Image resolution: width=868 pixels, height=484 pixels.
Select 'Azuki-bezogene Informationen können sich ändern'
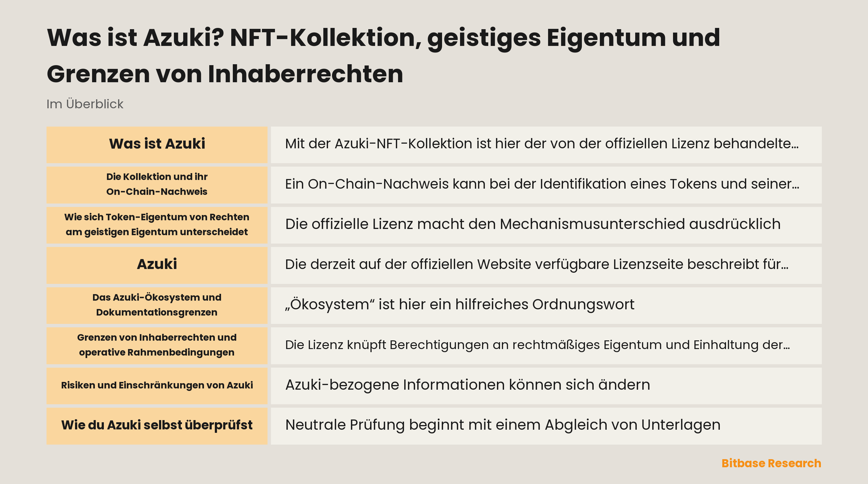point(467,385)
